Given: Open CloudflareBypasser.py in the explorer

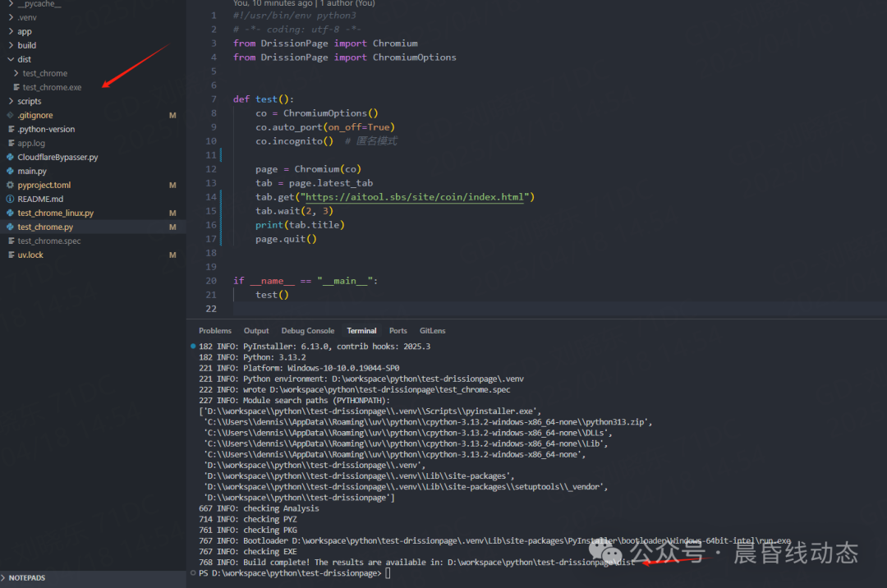Looking at the screenshot, I should click(x=57, y=157).
